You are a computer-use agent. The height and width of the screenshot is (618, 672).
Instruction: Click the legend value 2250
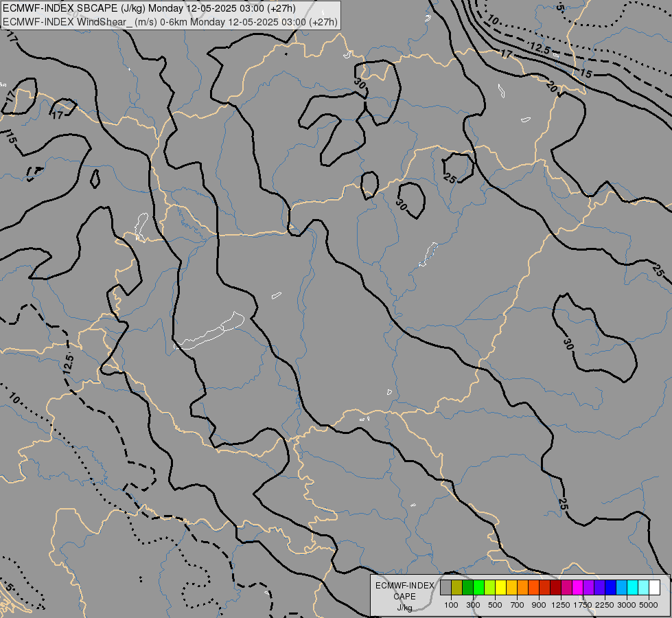605,605
